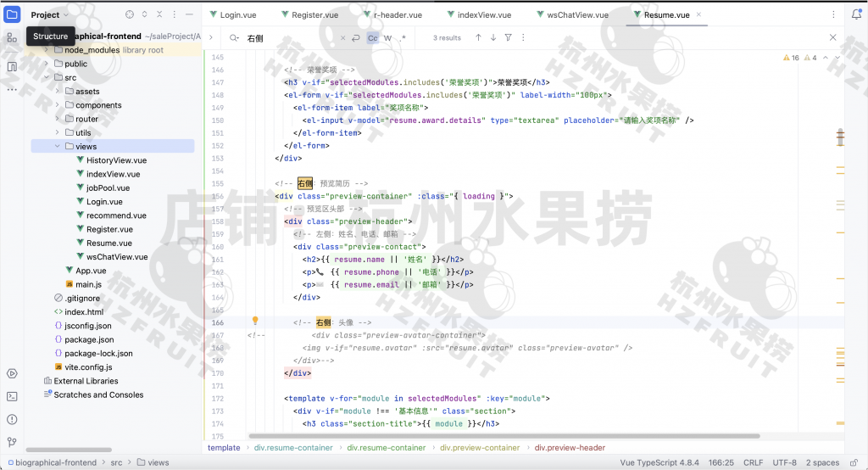868x470 pixels.
Task: Open Project panel options menu
Action: pyautogui.click(x=175, y=14)
